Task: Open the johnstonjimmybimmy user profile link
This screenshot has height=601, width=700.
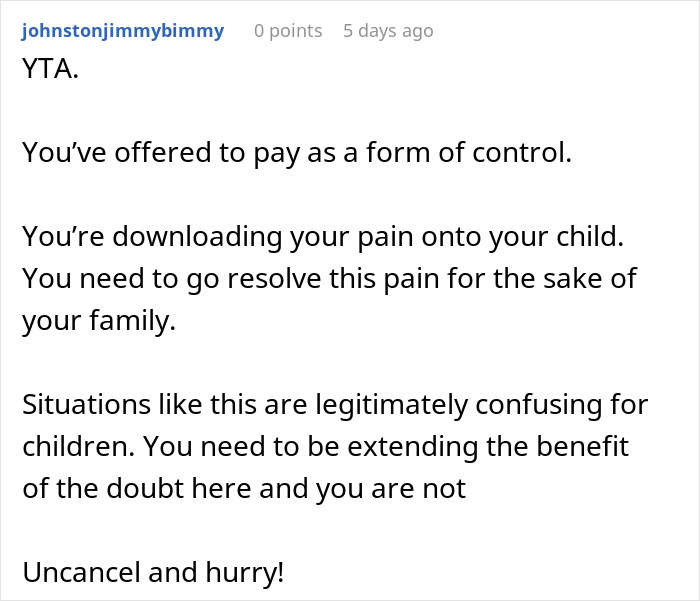Action: click(x=122, y=31)
